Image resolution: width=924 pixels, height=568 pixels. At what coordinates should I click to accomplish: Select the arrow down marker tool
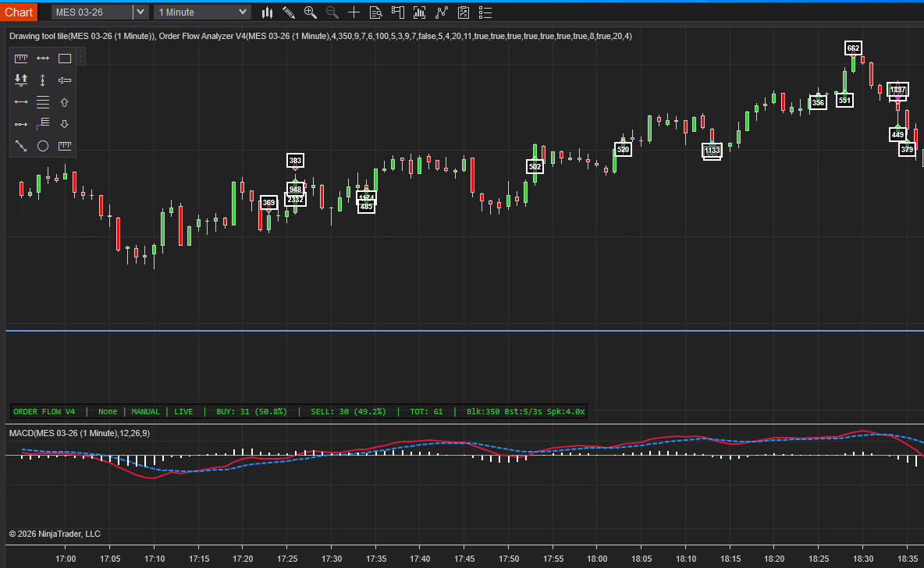click(65, 124)
